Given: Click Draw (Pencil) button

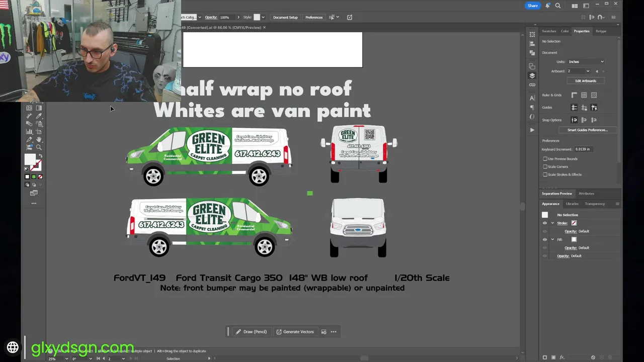Looking at the screenshot, I should (251, 332).
